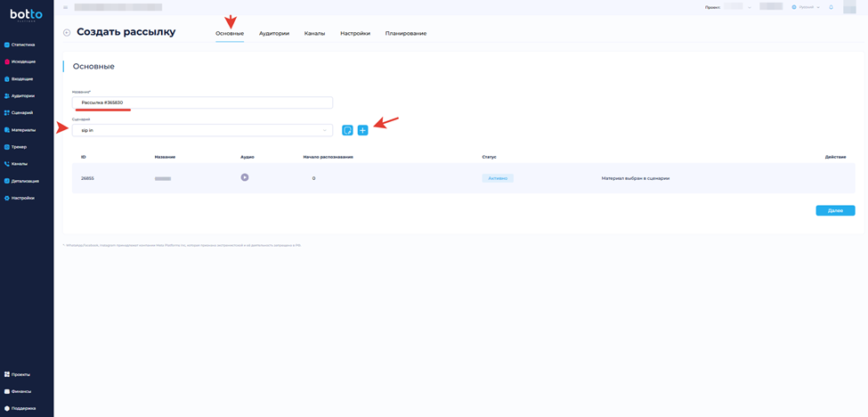Viewport: 868px width, 417px height.
Task: Go to Исходящие in the sidebar
Action: [23, 61]
